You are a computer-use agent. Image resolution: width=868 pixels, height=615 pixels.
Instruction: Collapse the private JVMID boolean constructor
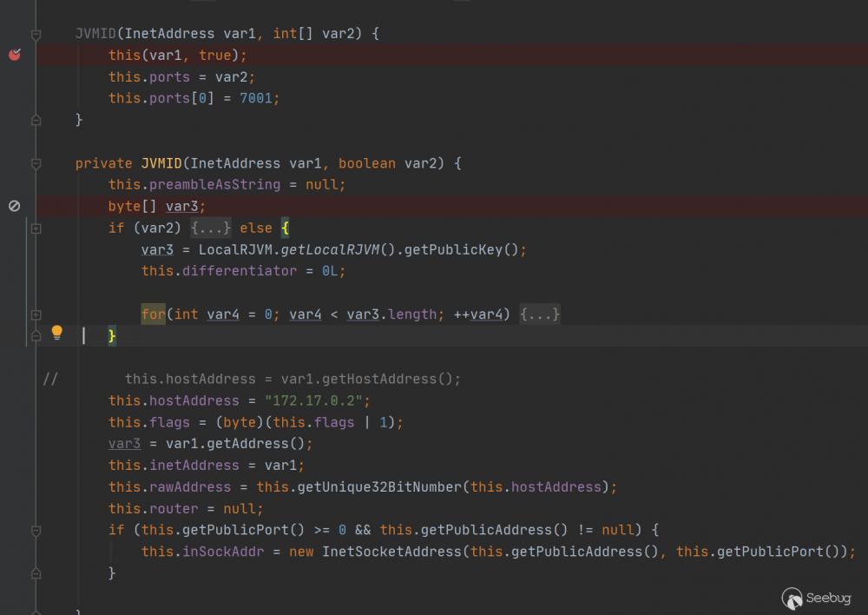36,163
